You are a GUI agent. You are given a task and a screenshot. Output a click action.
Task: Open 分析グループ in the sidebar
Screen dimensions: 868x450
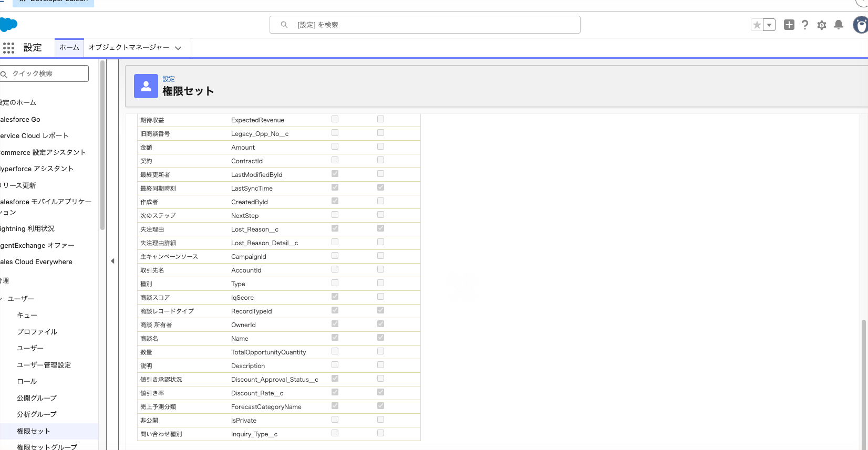(x=37, y=414)
